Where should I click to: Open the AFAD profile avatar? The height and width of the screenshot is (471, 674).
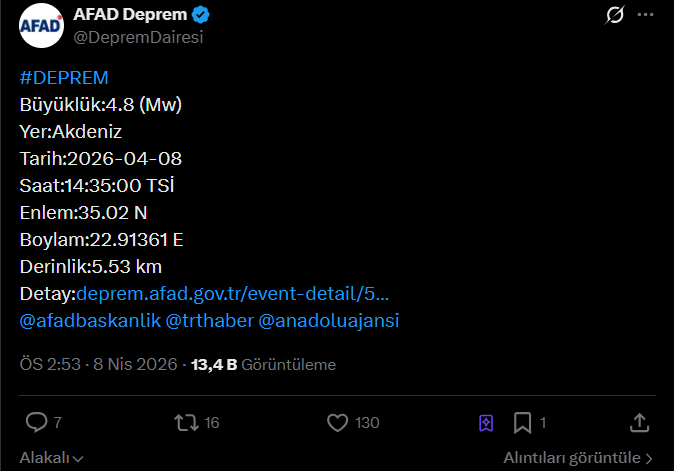point(40,26)
